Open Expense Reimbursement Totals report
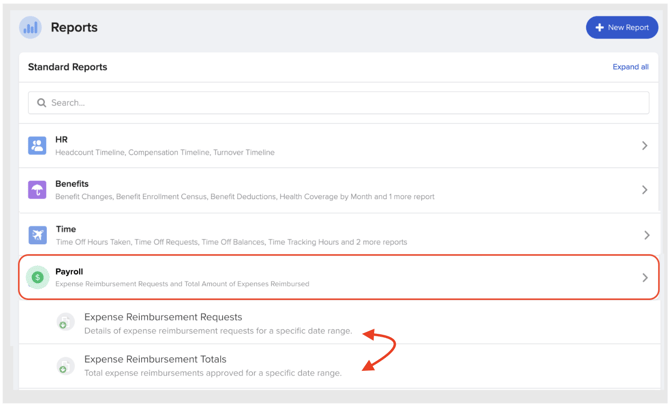Image resolution: width=670 pixels, height=406 pixels. (x=155, y=359)
